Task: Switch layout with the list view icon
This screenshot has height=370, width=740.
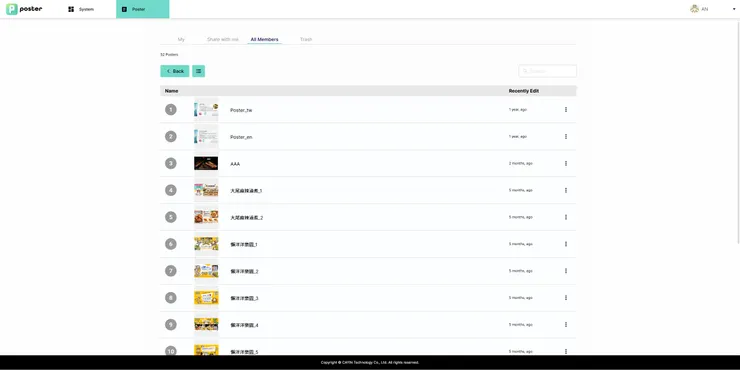Action: (198, 71)
